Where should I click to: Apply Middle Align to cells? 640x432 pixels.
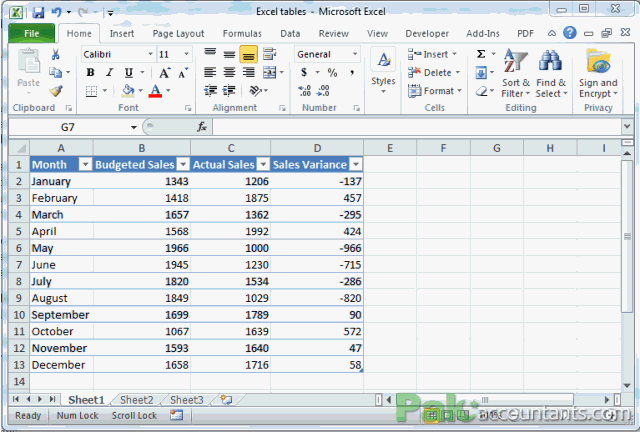[x=229, y=54]
